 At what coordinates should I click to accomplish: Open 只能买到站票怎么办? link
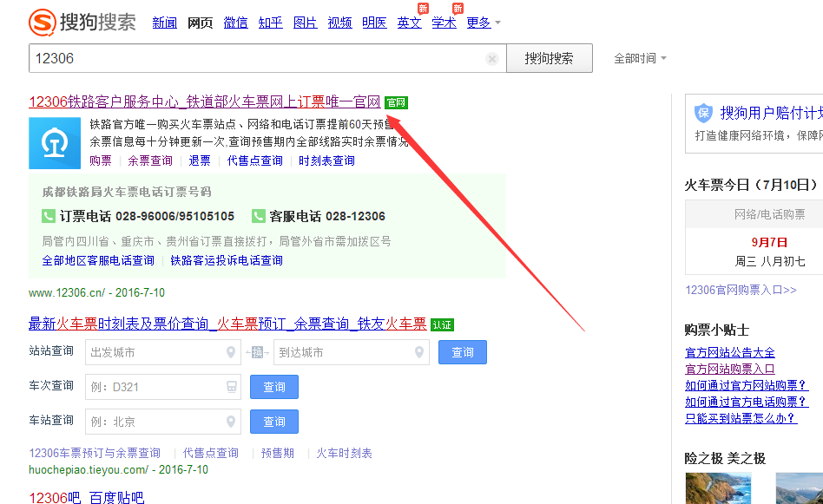741,418
